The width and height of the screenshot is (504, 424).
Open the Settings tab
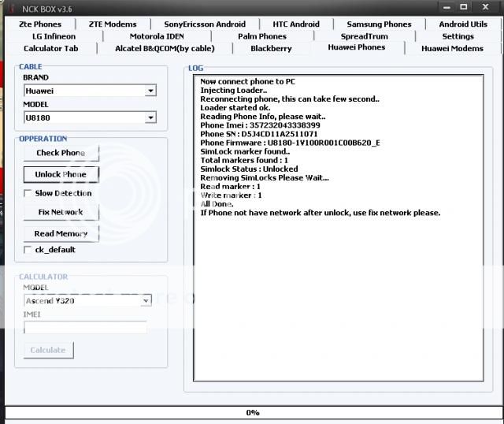(x=458, y=36)
